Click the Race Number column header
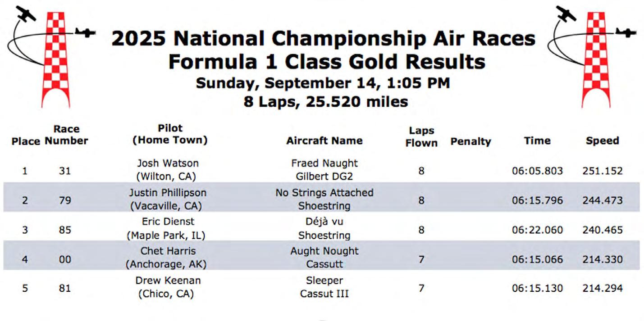Image resolution: width=644 pixels, height=321 pixels. [x=66, y=135]
